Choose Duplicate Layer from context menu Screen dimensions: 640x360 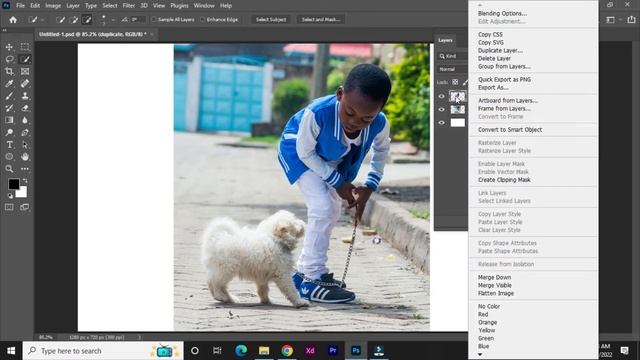[x=500, y=51]
